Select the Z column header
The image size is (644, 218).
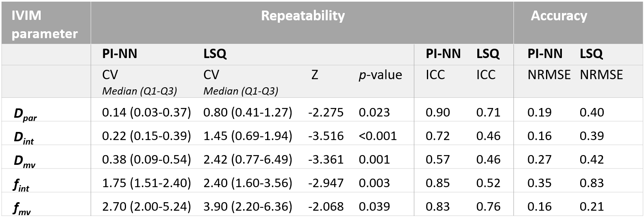pyautogui.click(x=314, y=75)
